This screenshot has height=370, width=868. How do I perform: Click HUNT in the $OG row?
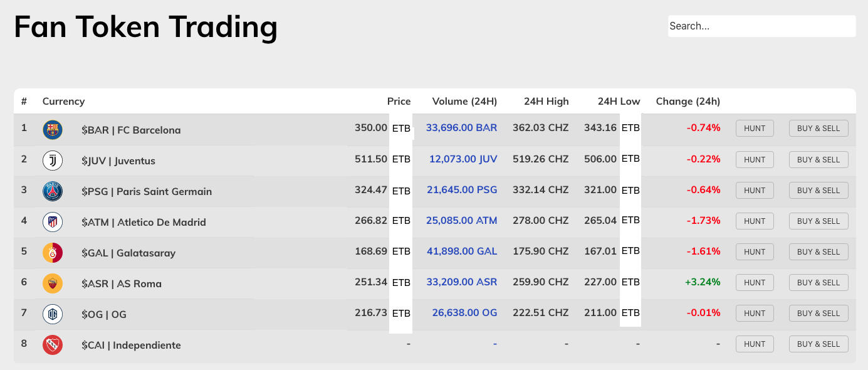(755, 313)
